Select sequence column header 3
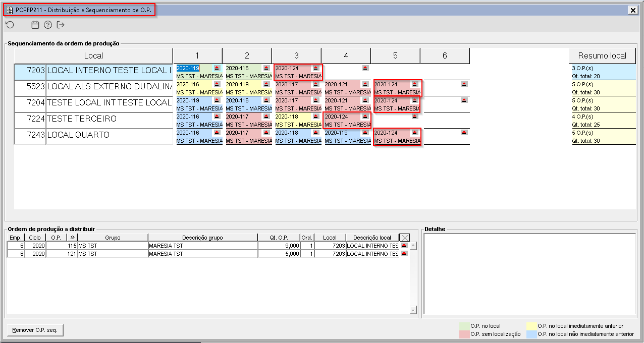Screen dimensions: 644x343 pos(296,56)
